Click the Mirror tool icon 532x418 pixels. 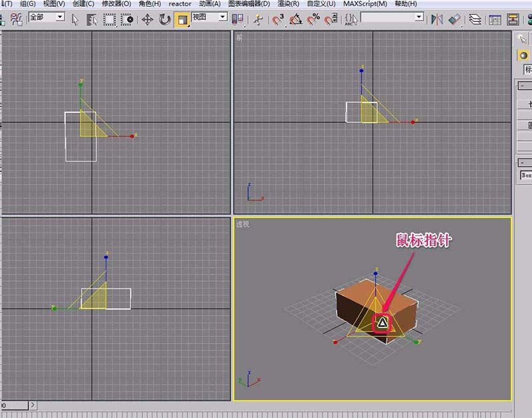coord(437,19)
